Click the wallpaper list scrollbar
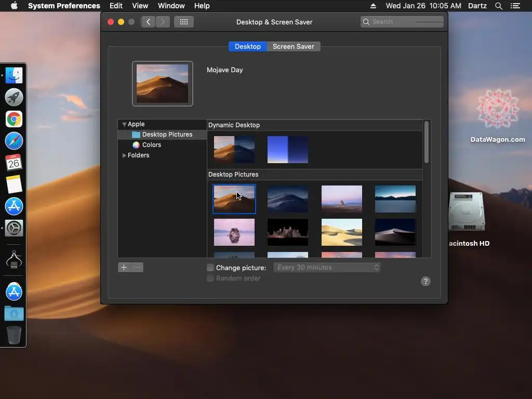 427,142
